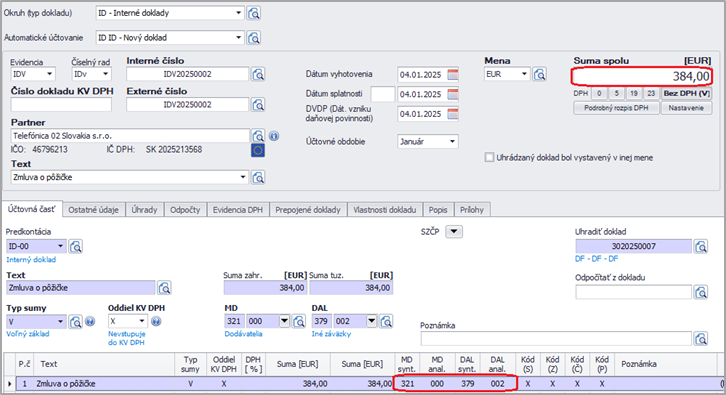Expand DAL account 379 002 dropdown

point(371,321)
